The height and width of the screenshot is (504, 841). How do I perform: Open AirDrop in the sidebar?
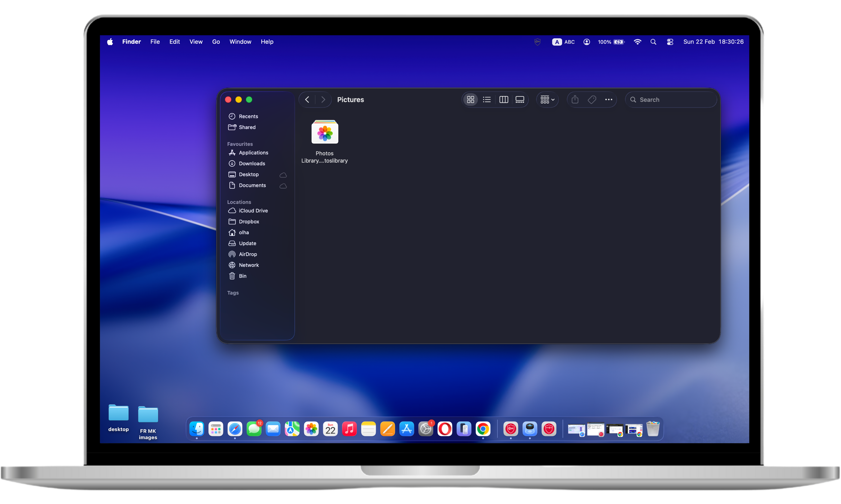click(x=248, y=254)
